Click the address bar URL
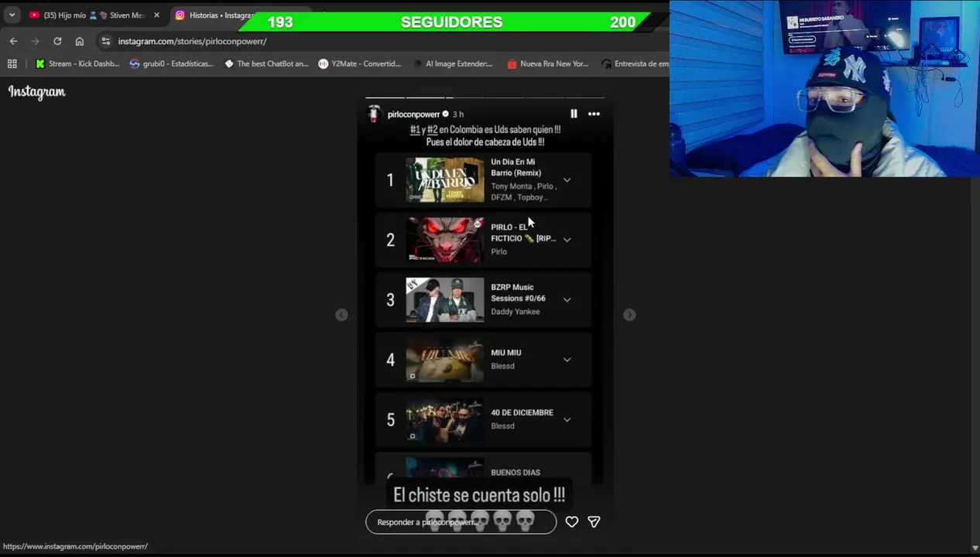This screenshot has height=557, width=980. (193, 41)
